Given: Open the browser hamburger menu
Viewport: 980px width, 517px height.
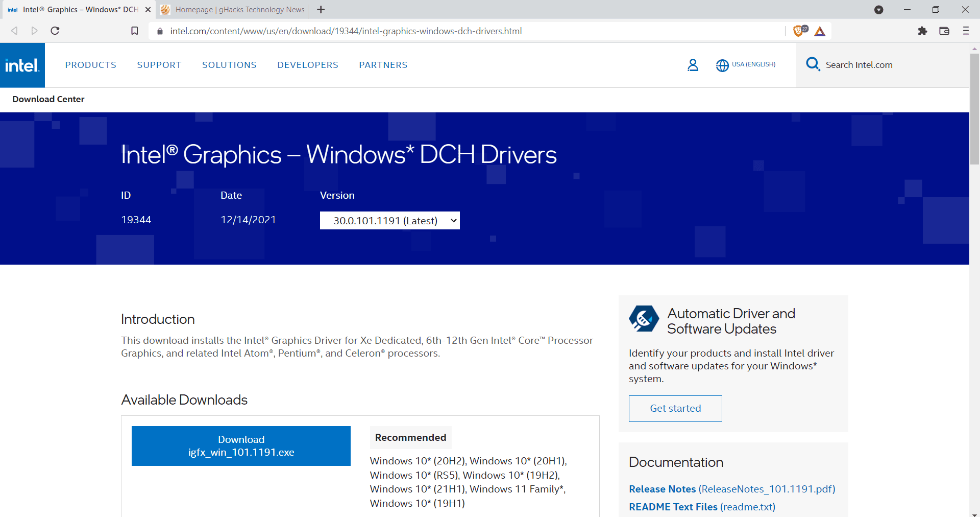Looking at the screenshot, I should pos(966,31).
